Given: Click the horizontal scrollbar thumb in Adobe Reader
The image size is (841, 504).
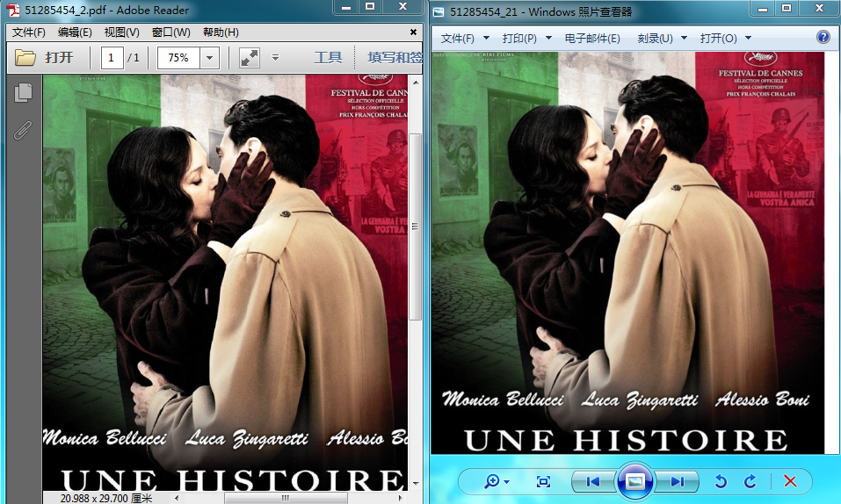Looking at the screenshot, I should click(x=286, y=498).
